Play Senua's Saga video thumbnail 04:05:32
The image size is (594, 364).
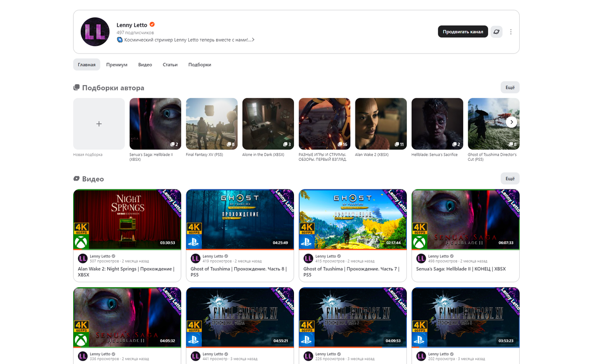pyautogui.click(x=127, y=318)
